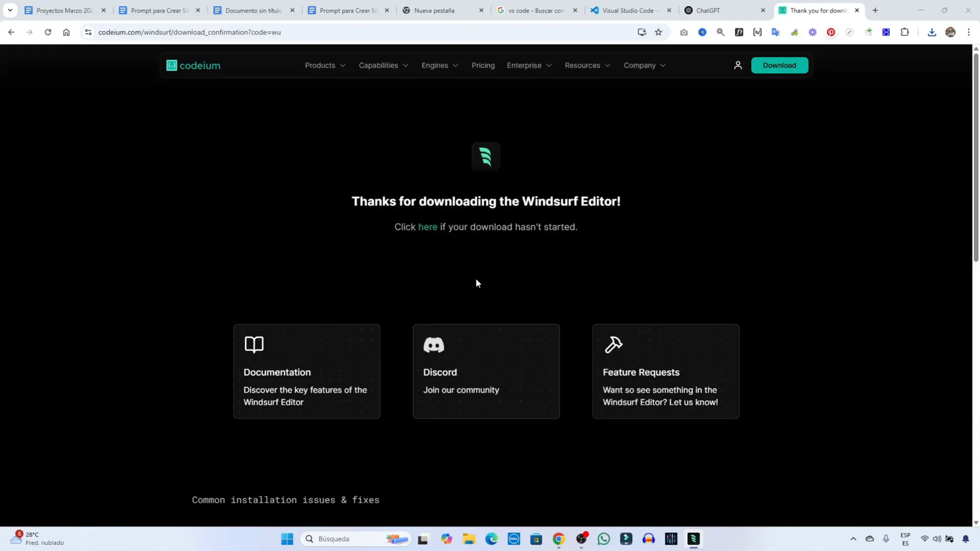980x551 pixels.
Task: Click the user account icon on Codeium
Action: point(737,65)
